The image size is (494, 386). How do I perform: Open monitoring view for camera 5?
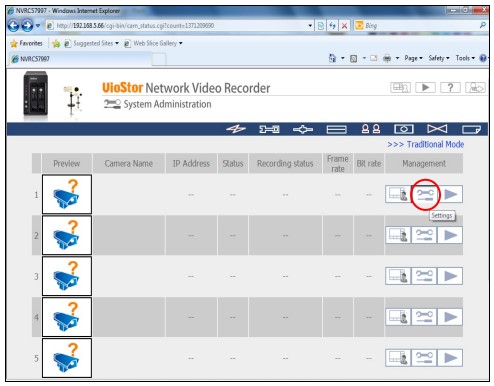point(398,358)
